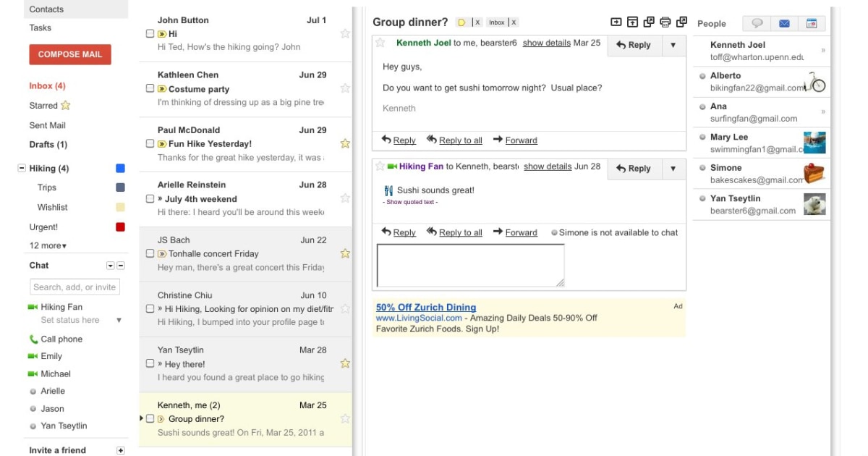
Task: Open the print icon for this conversation
Action: 665,22
